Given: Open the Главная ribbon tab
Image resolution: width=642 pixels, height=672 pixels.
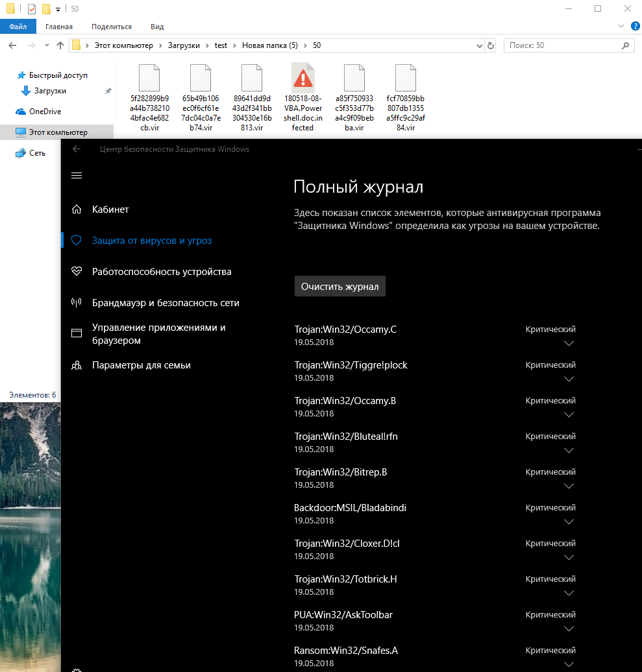Looking at the screenshot, I should (x=59, y=27).
